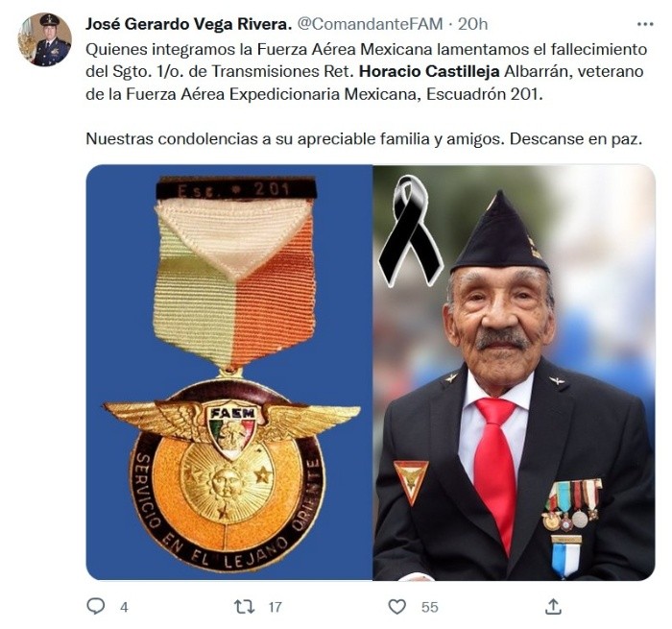Open the tweet by its first paragraph text
This screenshot has width=672, height=629.
[x=367, y=71]
